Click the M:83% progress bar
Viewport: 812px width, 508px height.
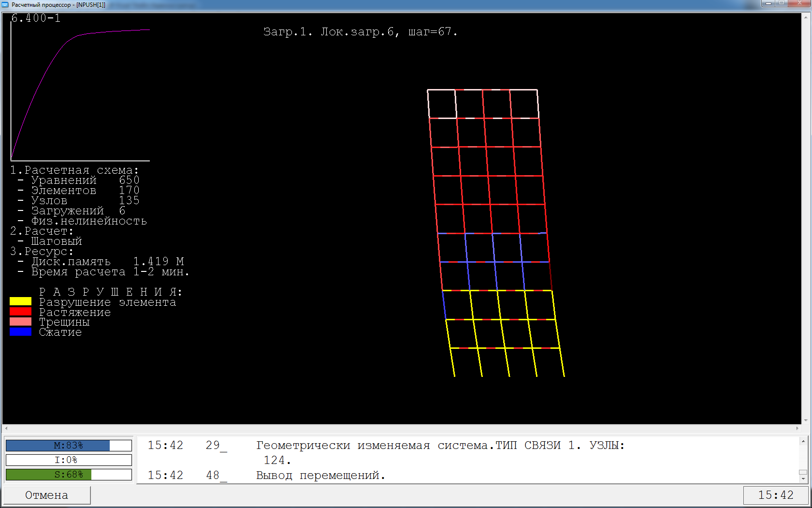coord(68,446)
